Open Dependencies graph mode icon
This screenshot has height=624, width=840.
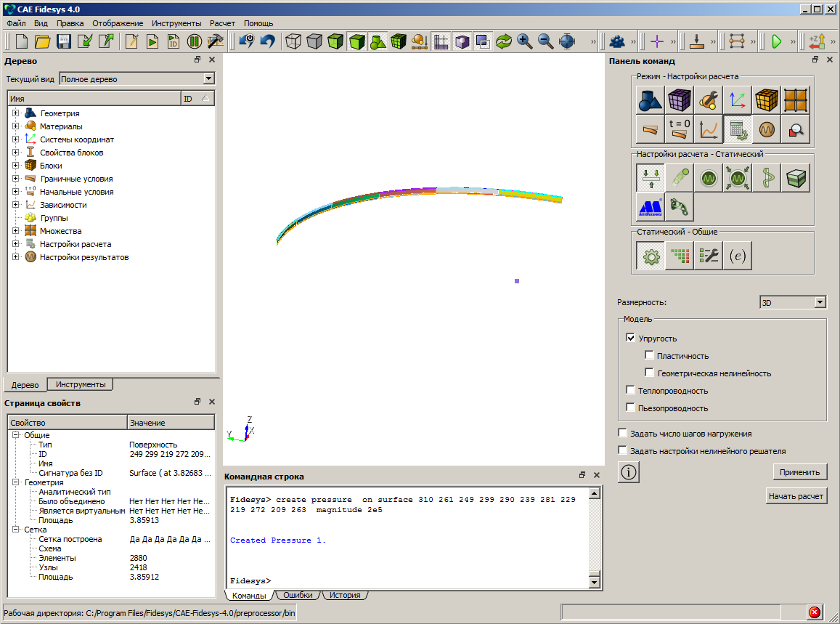[x=708, y=129]
